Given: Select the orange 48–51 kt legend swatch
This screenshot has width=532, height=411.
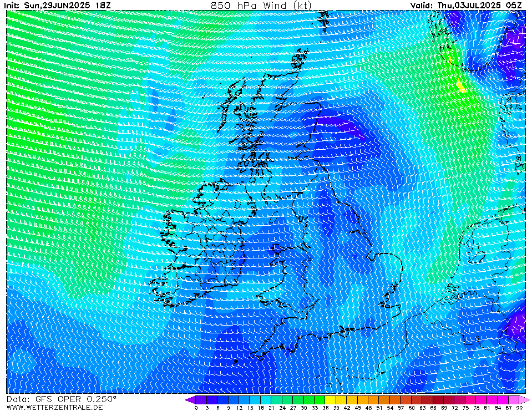Looking at the screenshot, I should click(373, 399).
